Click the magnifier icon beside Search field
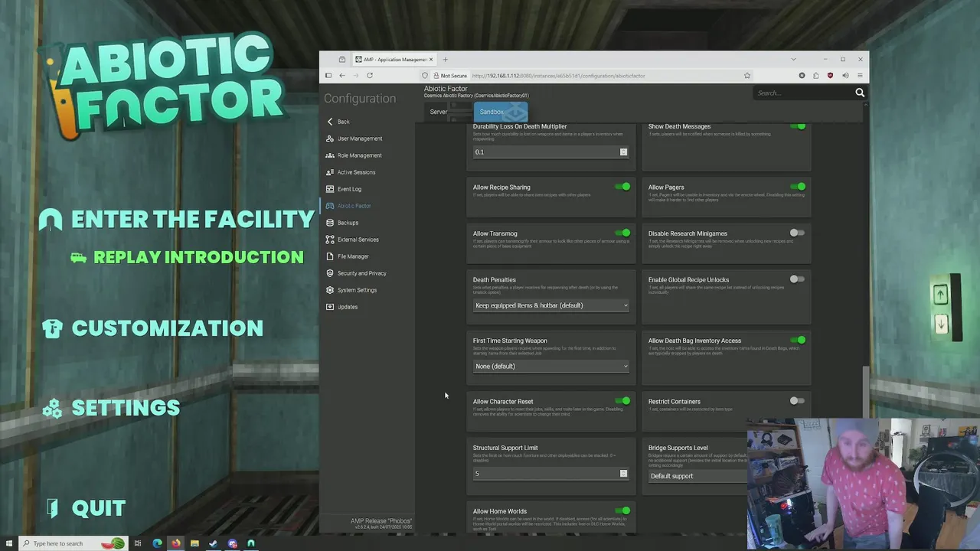The image size is (980, 551). pyautogui.click(x=860, y=93)
